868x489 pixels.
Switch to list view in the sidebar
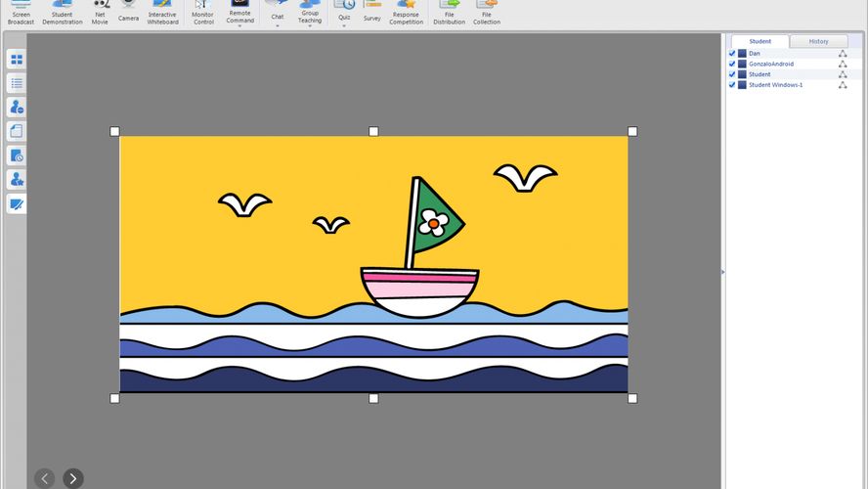pos(17,84)
